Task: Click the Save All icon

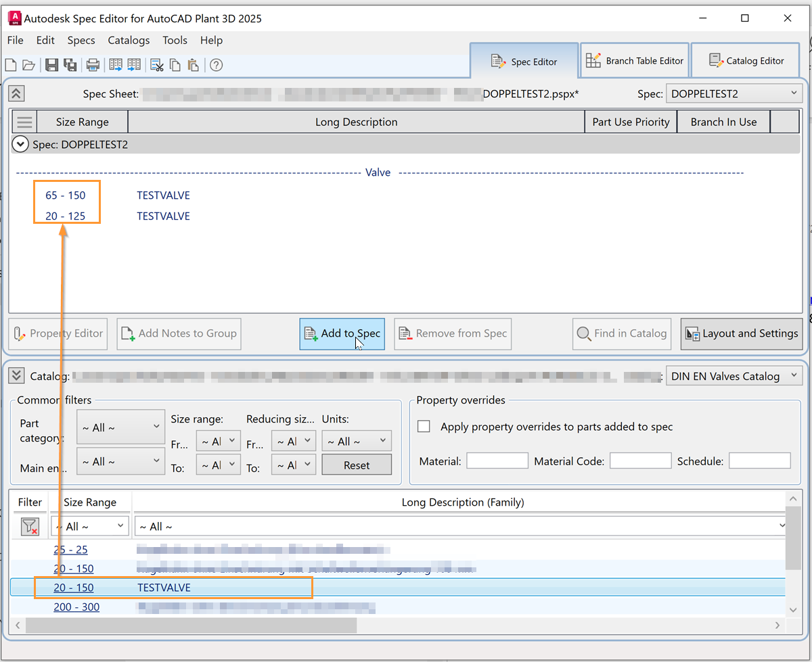Action: pos(70,65)
